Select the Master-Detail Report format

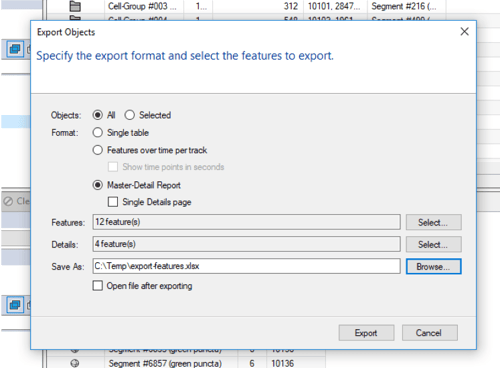click(97, 185)
